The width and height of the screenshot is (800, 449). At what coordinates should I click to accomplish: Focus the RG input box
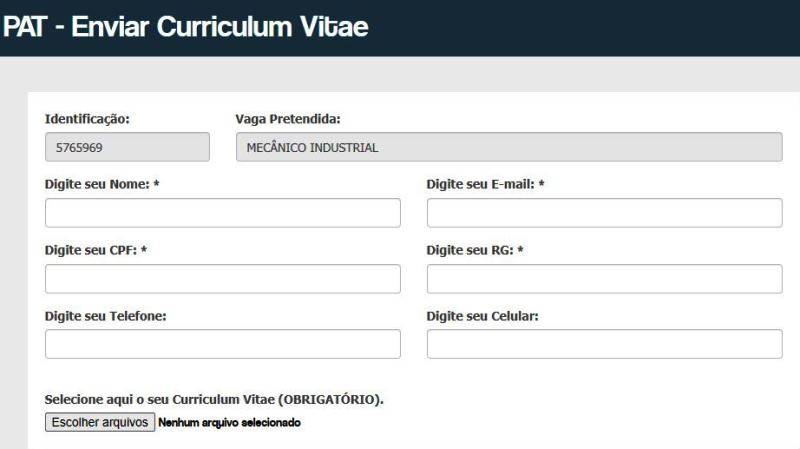point(604,279)
